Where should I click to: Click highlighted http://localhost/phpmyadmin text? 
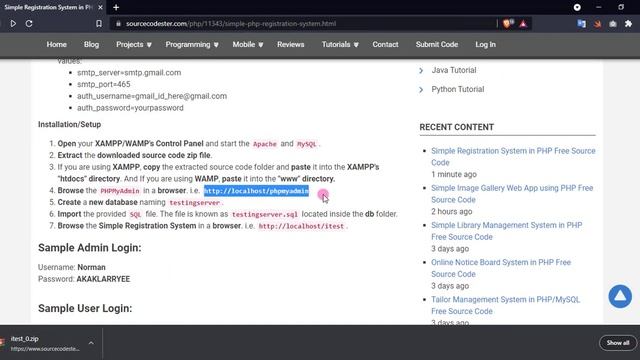click(256, 191)
